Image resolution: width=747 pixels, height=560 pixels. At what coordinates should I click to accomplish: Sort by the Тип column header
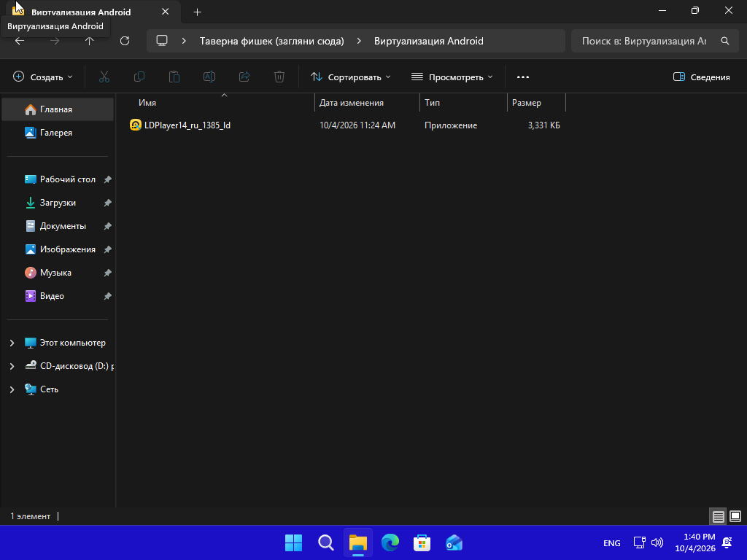click(x=463, y=102)
